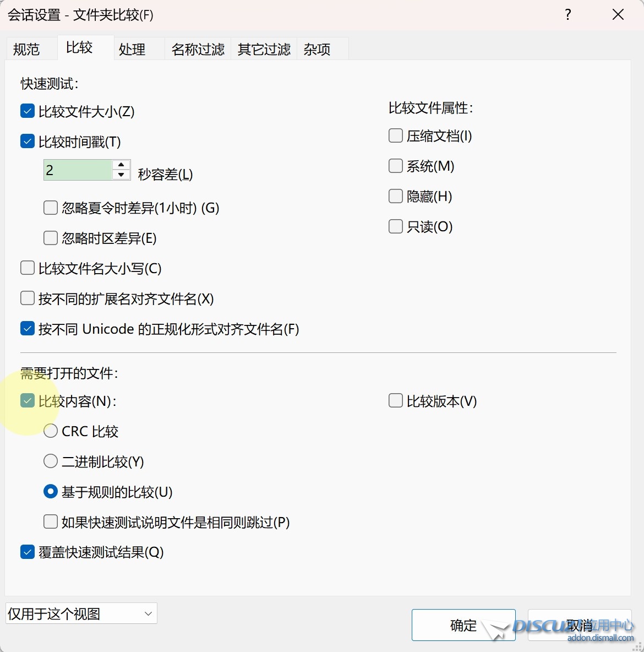Viewport: 644px width, 652px height.
Task: Close the session settings dialog
Action: click(618, 15)
